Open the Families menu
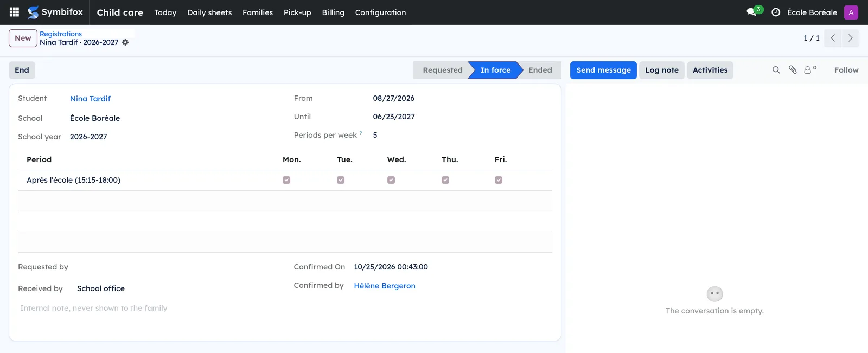Screen dimensions: 868x353 pos(258,12)
